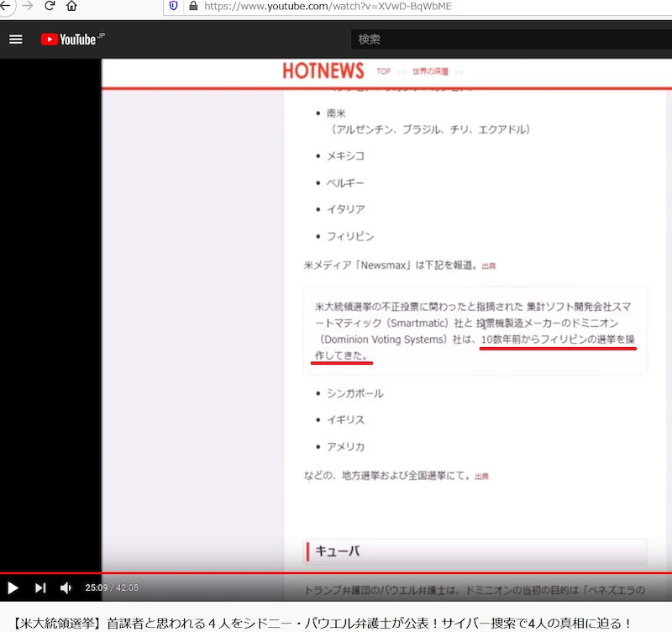Screen dimensions: 672x632
Task: Click the アルゼンチン、ブラジル country line
Action: (430, 129)
